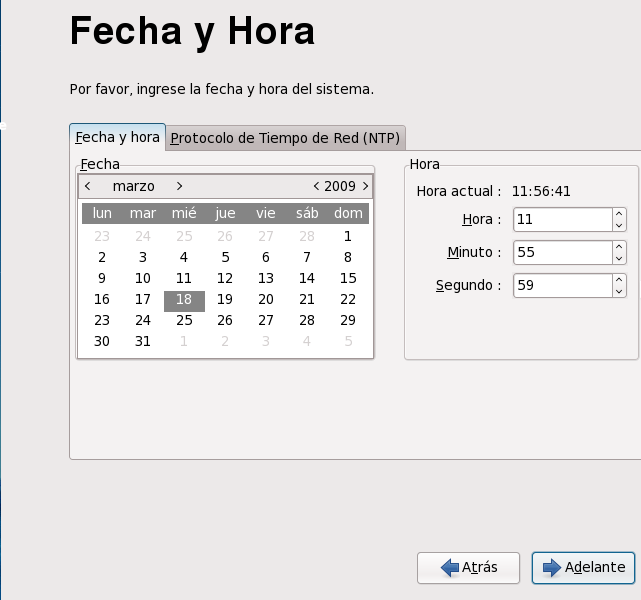Advance to next month arrow after marzo

179,186
